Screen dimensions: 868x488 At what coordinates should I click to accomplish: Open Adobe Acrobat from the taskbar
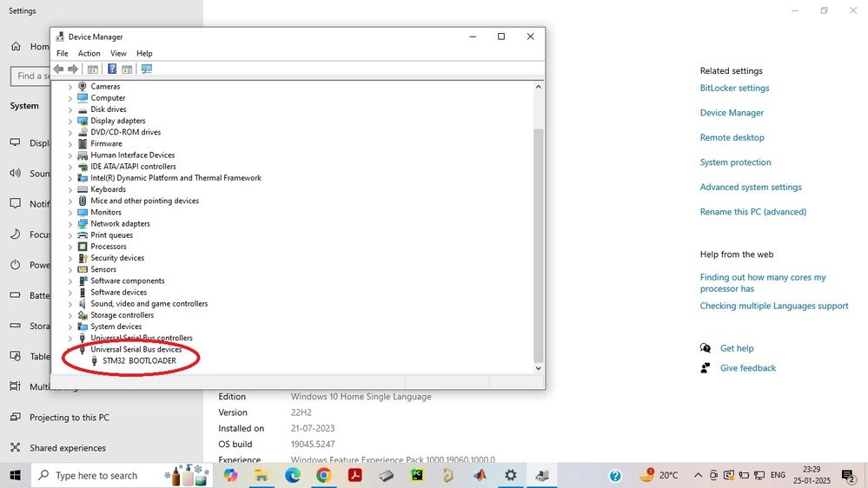[354, 475]
